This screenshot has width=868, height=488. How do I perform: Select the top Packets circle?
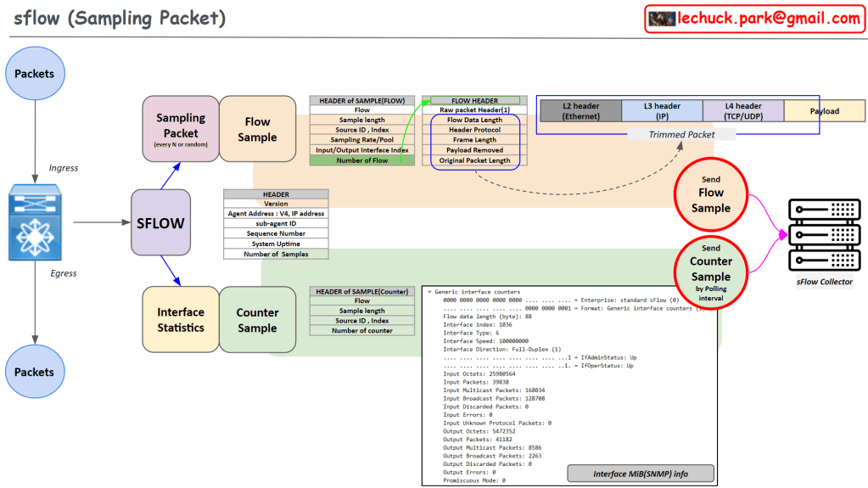pyautogui.click(x=35, y=74)
